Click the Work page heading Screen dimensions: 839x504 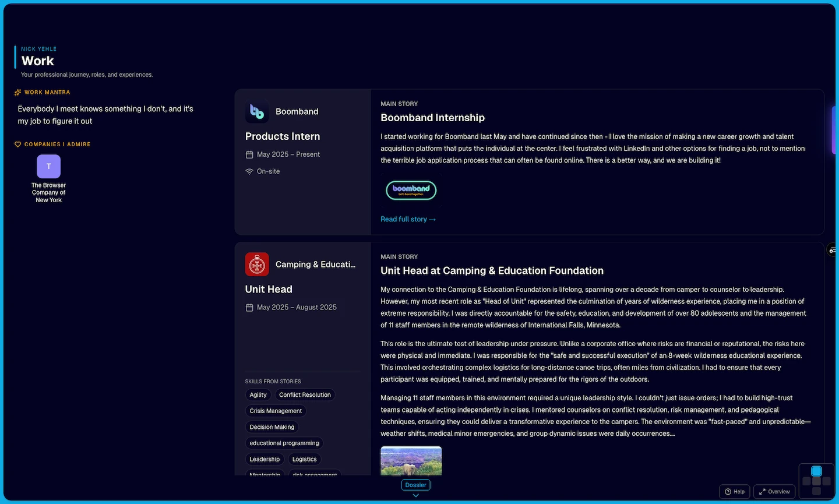click(38, 61)
